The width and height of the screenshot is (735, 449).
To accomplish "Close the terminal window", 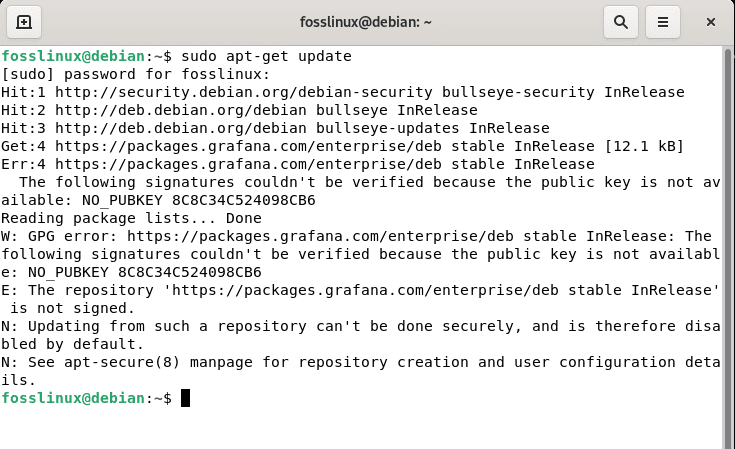I will 711,21.
